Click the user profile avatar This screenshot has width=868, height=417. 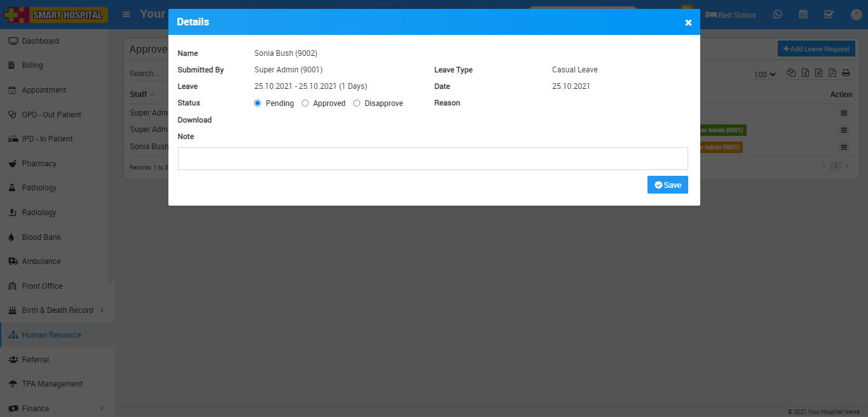pos(855,15)
